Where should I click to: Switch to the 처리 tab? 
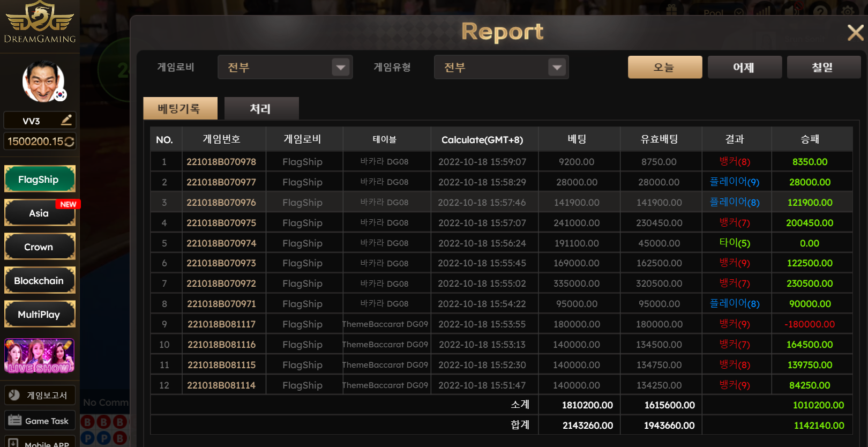point(261,109)
